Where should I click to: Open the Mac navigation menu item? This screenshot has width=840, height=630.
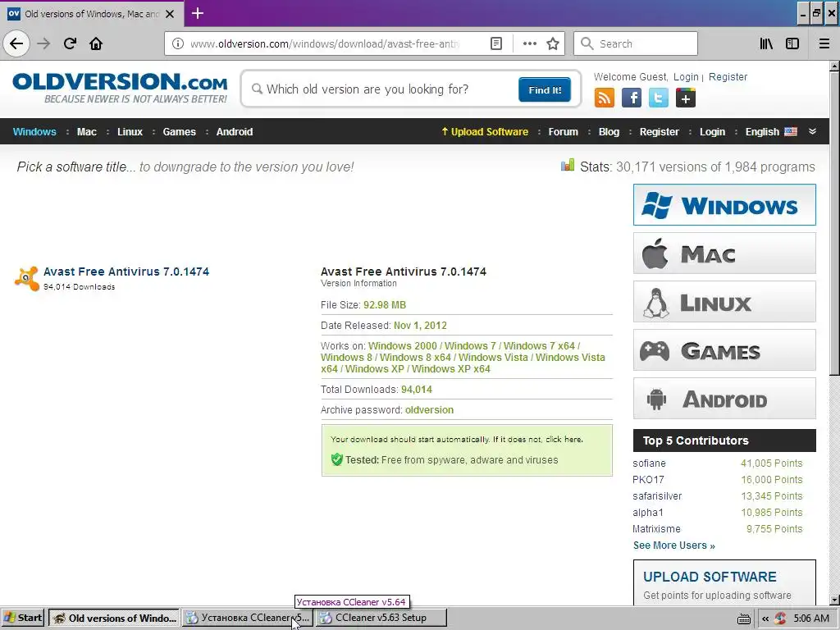point(87,132)
